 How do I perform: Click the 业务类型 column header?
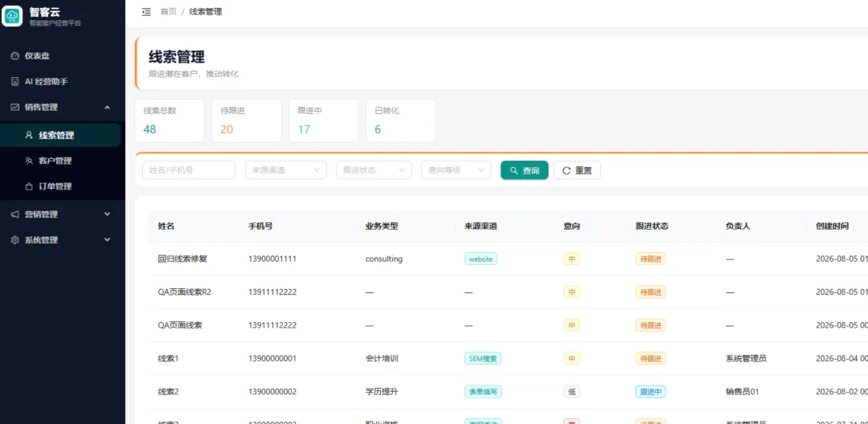click(x=382, y=226)
